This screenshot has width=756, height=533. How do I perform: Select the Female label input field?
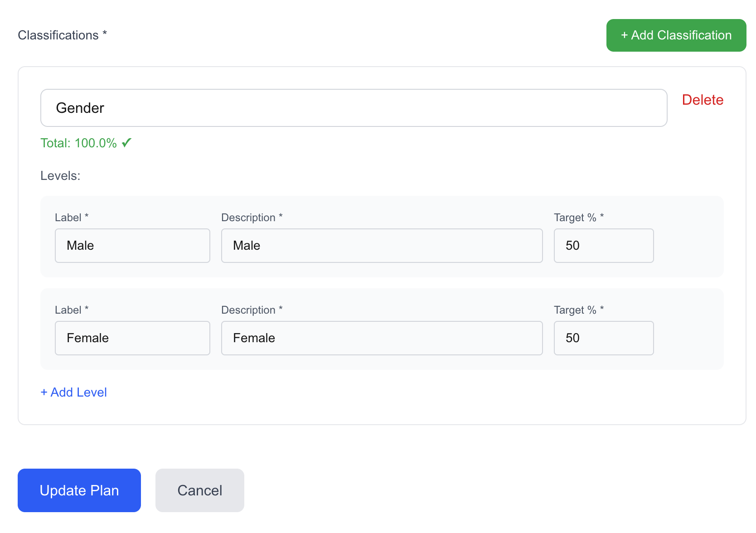point(132,338)
